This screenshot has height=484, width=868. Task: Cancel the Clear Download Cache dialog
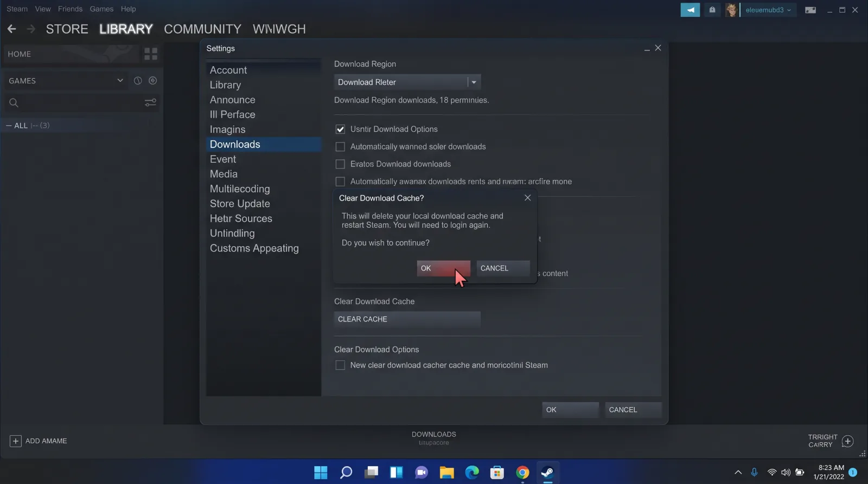coord(503,268)
